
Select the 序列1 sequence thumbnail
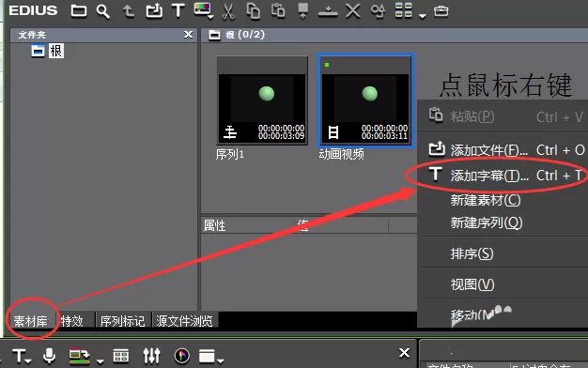click(x=262, y=100)
